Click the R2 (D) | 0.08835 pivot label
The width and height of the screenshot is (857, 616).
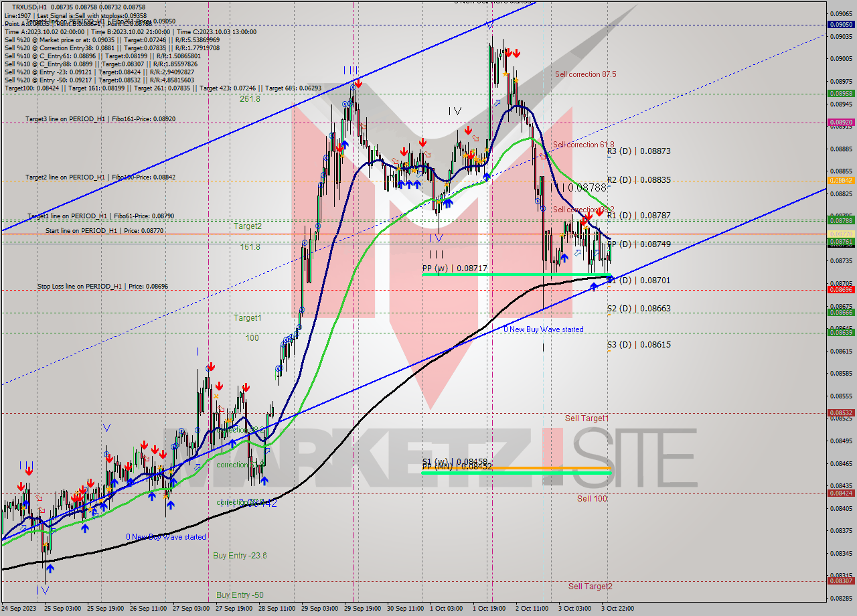(639, 180)
